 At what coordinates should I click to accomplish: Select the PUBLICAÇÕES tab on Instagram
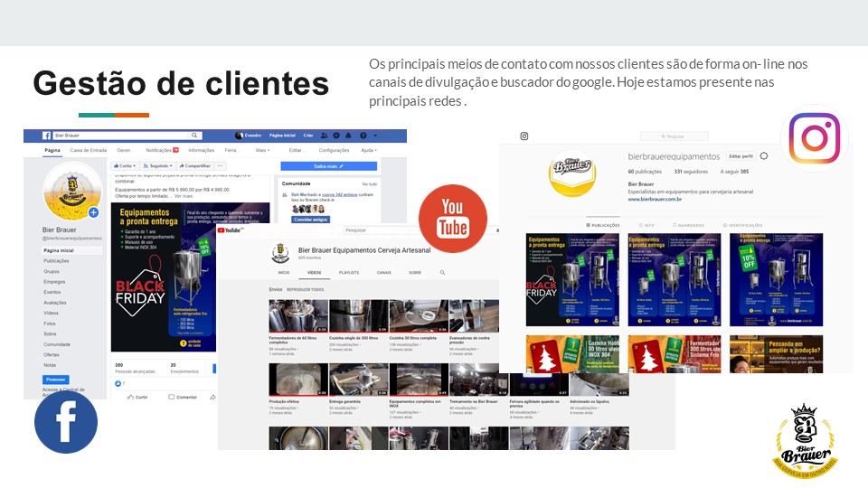point(603,225)
